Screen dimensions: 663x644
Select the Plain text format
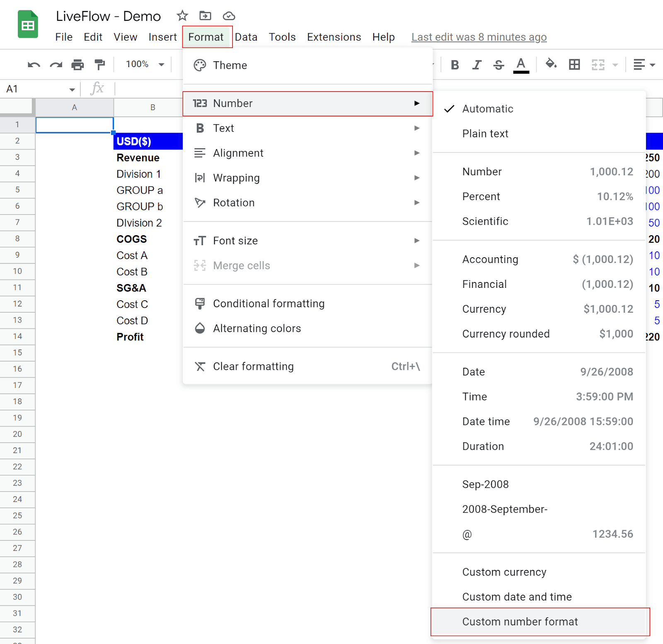(x=539, y=134)
